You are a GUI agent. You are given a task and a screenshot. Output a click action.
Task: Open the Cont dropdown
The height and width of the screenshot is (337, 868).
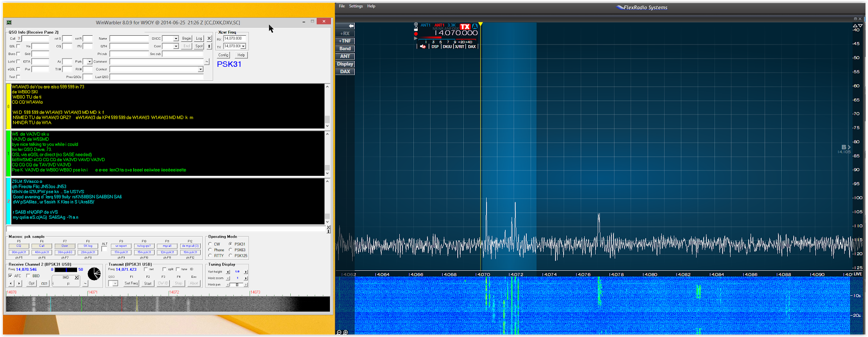pyautogui.click(x=176, y=46)
